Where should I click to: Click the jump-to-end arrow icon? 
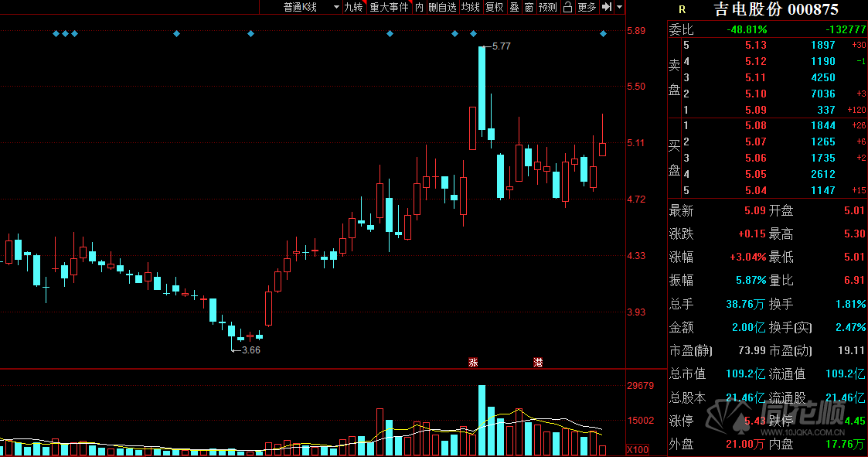(x=607, y=7)
